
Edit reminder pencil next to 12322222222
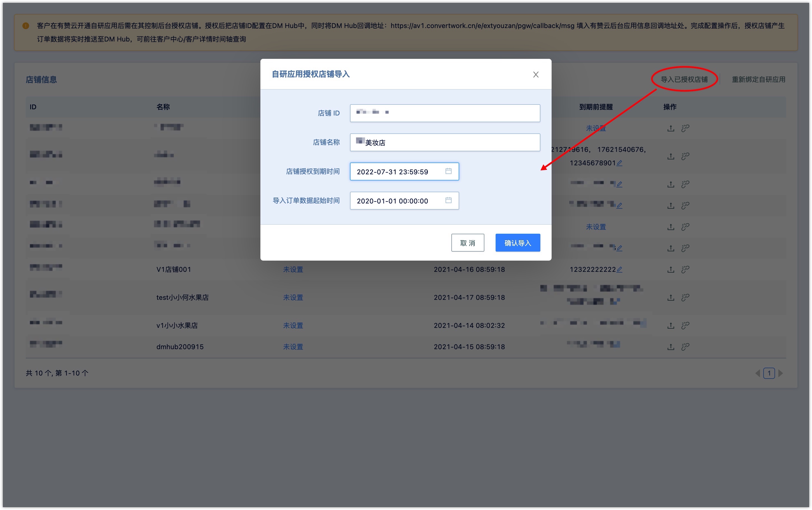(619, 270)
